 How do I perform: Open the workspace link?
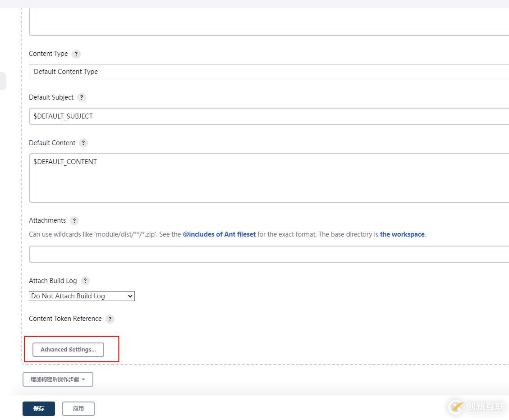tap(402, 234)
